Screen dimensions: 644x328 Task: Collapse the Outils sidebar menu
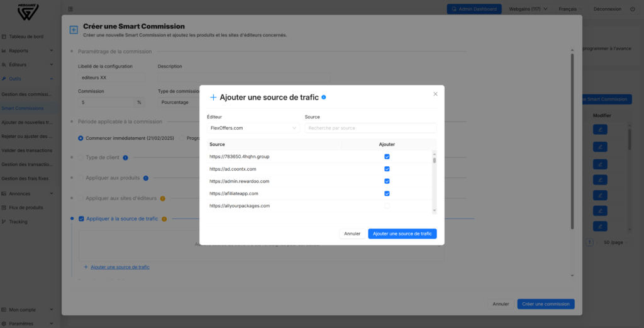52,79
